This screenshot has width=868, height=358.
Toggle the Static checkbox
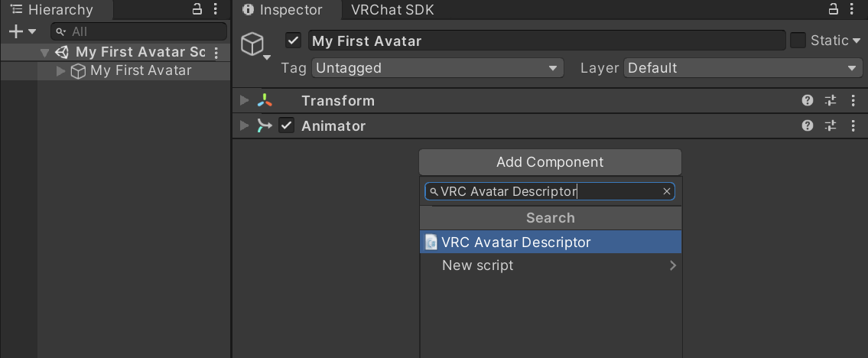(x=798, y=41)
